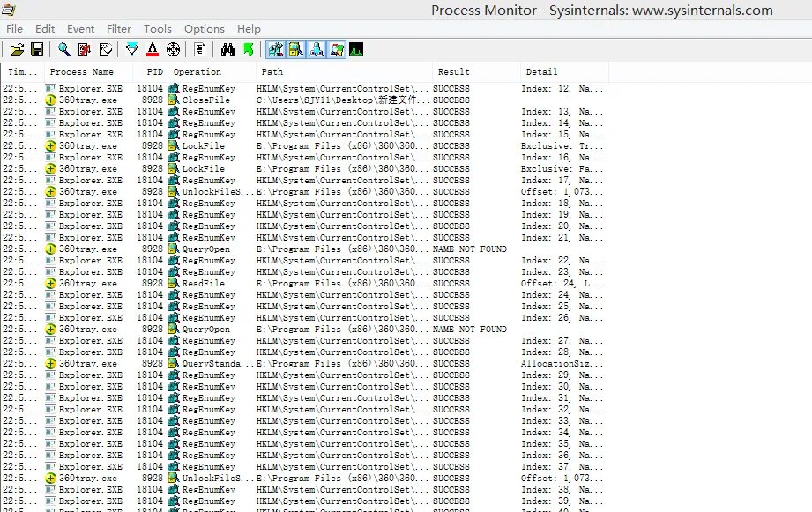Click Explorer.EXE icon in the Index: 38 row
The image size is (812, 512).
[x=50, y=490]
